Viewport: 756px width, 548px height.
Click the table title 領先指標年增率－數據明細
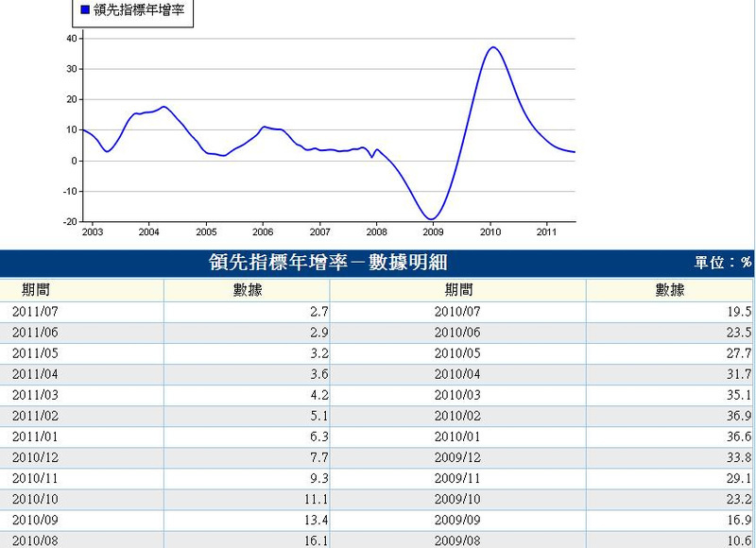click(328, 263)
